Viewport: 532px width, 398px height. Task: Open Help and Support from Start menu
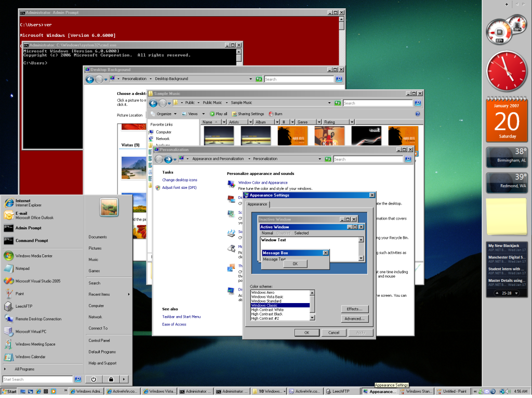pos(102,363)
